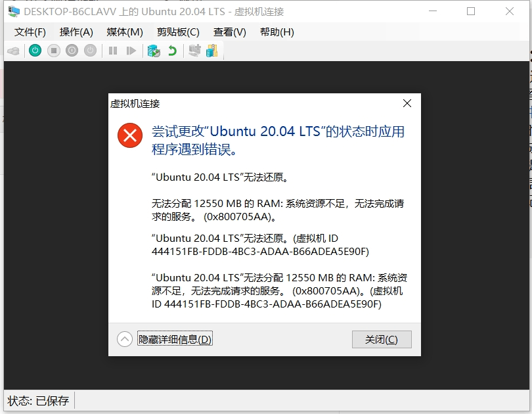Click the Checkpoint toolbar icon
532x414 pixels.
154,51
